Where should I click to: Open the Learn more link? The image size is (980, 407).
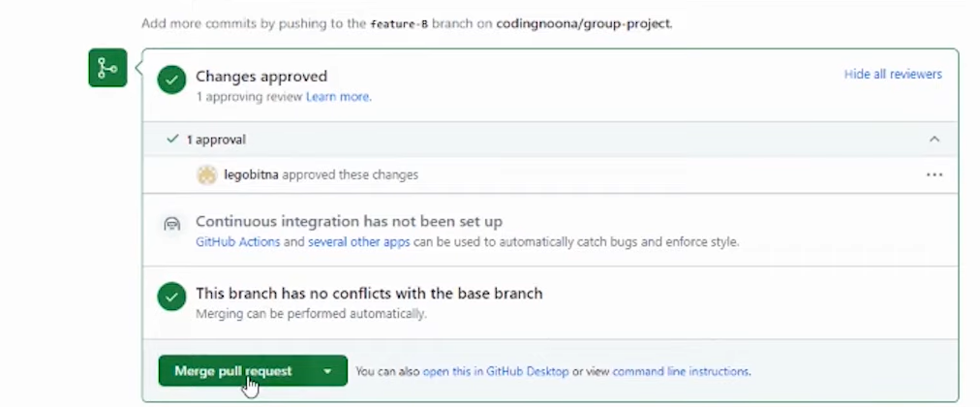click(338, 97)
